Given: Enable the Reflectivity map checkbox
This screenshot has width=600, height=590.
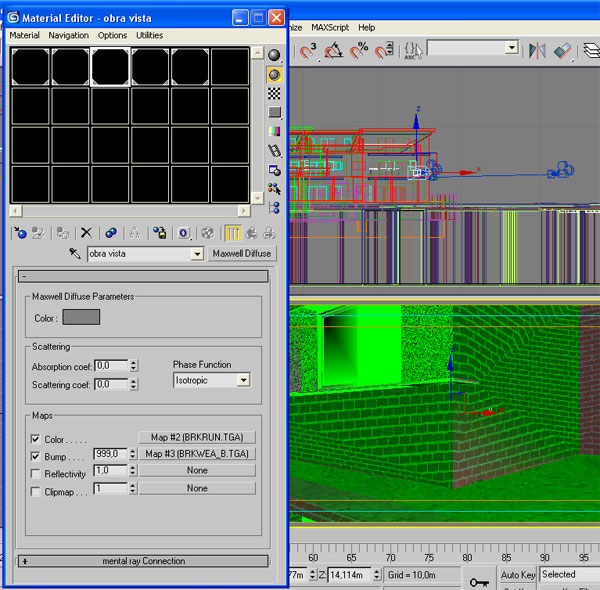Looking at the screenshot, I should point(36,473).
